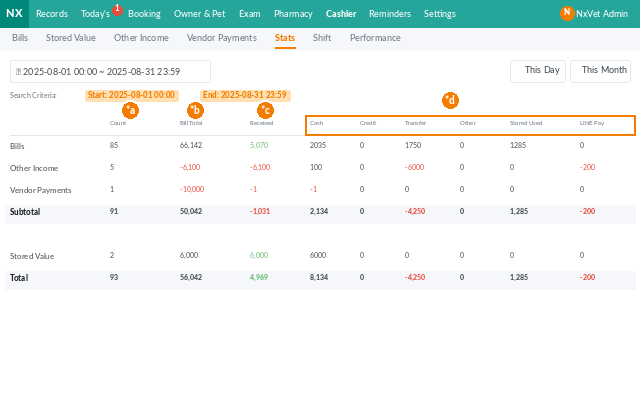Go to Booking section
Image resolution: width=640 pixels, height=400 pixels.
click(144, 14)
